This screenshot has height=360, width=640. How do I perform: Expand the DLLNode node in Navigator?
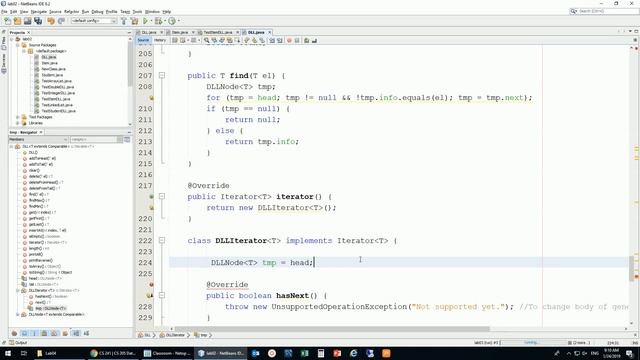pos(18,315)
